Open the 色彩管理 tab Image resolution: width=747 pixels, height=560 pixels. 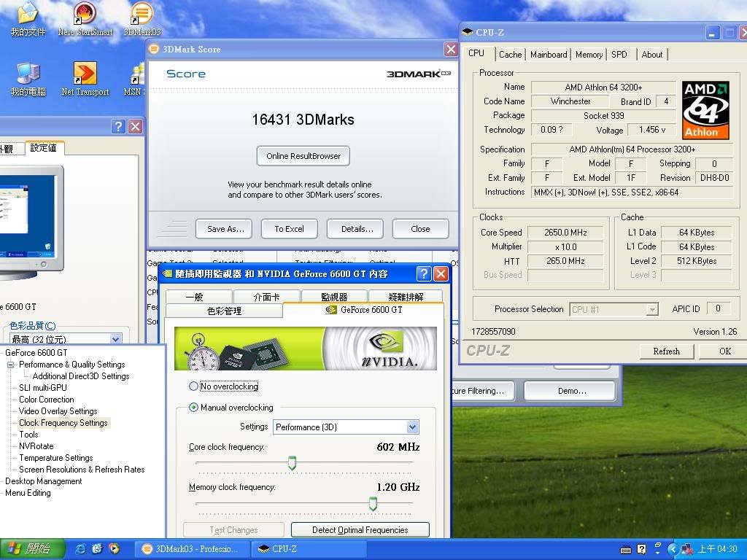(224, 311)
